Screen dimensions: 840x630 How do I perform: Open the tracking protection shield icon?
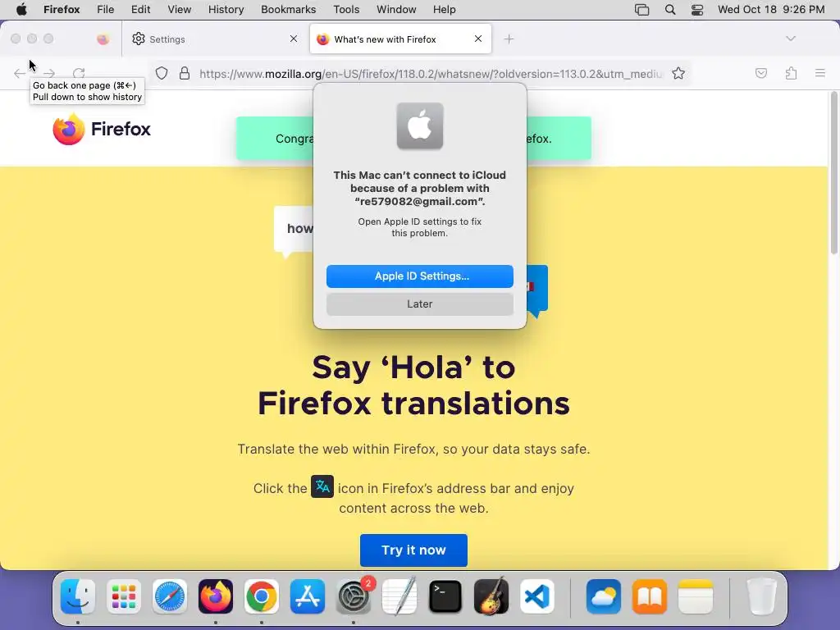pyautogui.click(x=162, y=73)
